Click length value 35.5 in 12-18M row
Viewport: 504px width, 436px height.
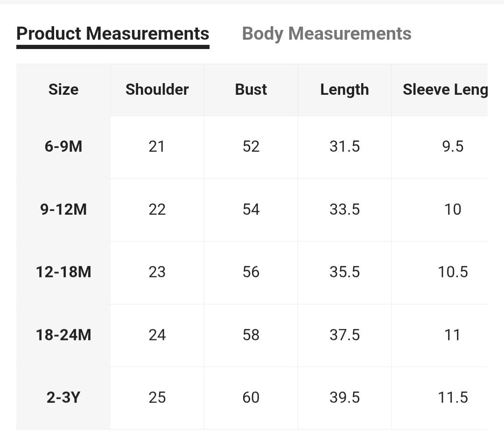pyautogui.click(x=344, y=272)
